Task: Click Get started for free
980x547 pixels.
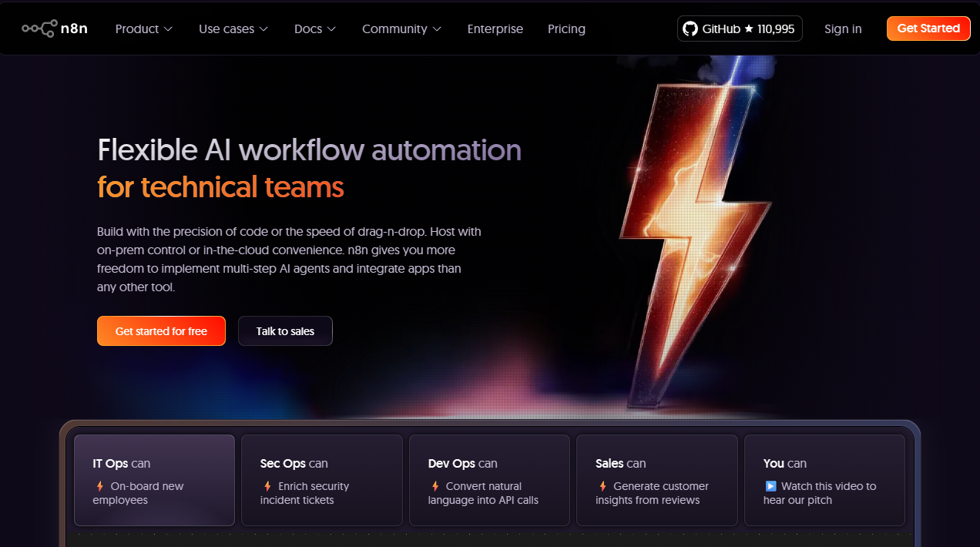Action: pyautogui.click(x=161, y=331)
